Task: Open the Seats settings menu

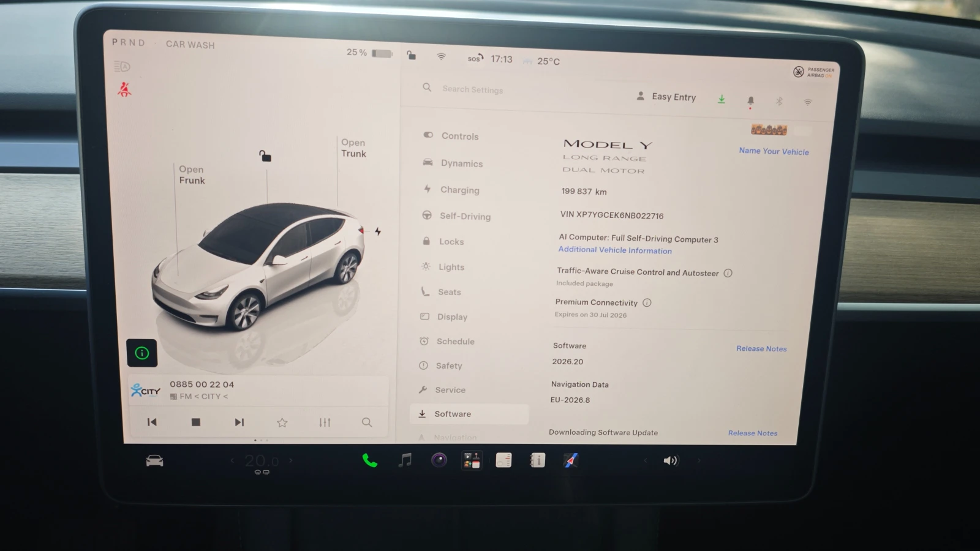Action: pyautogui.click(x=441, y=292)
